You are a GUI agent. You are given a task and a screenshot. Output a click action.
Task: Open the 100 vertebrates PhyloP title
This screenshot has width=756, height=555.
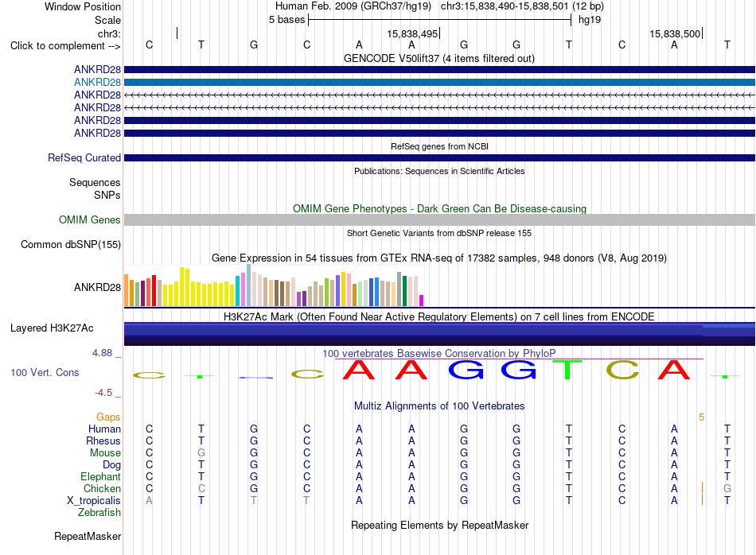(439, 354)
